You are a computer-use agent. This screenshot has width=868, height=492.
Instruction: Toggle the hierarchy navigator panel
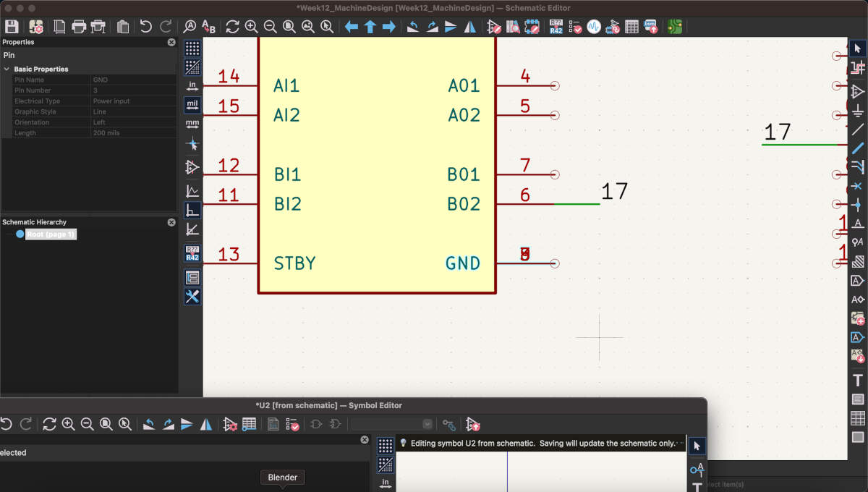click(x=192, y=278)
